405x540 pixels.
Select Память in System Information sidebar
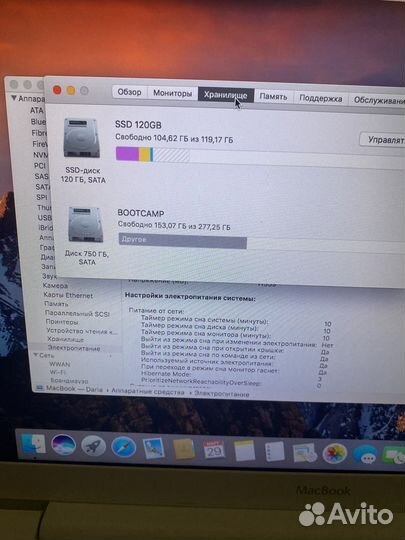[56, 304]
